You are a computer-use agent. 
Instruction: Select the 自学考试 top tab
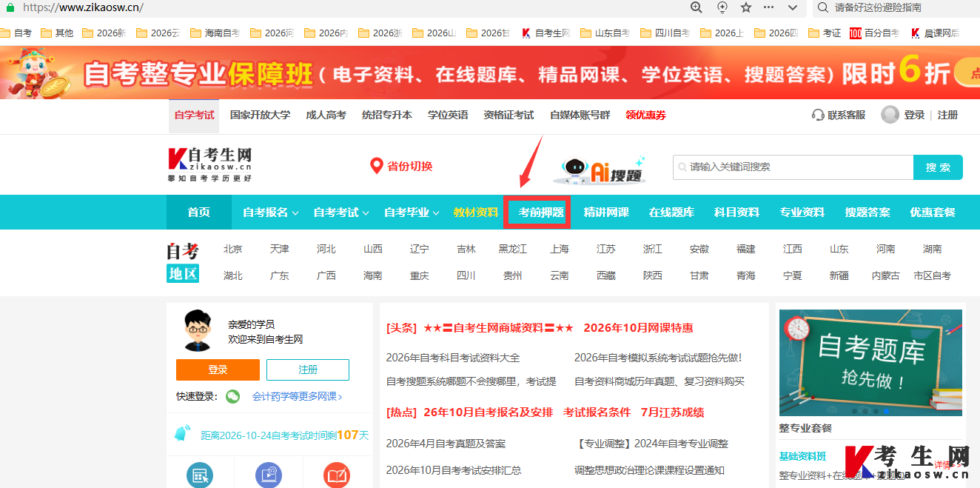click(x=194, y=115)
